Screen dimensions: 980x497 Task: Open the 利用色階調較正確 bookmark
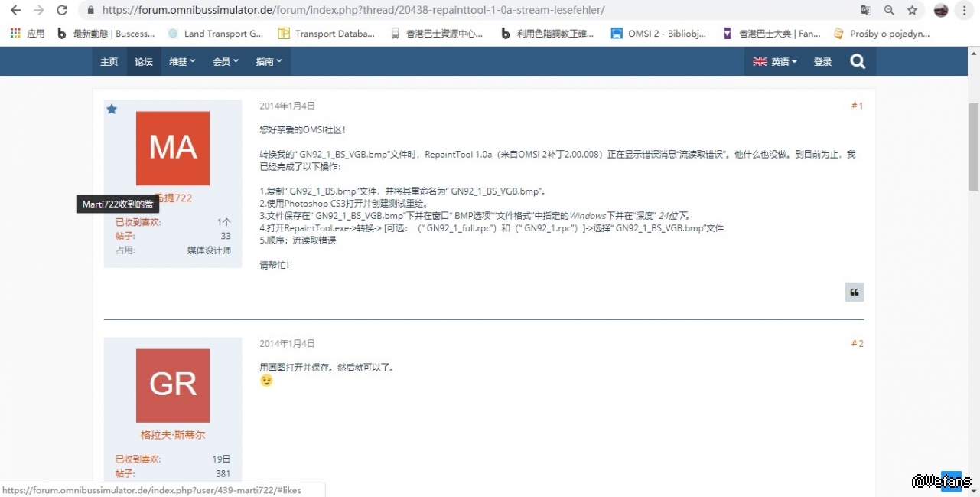point(547,34)
